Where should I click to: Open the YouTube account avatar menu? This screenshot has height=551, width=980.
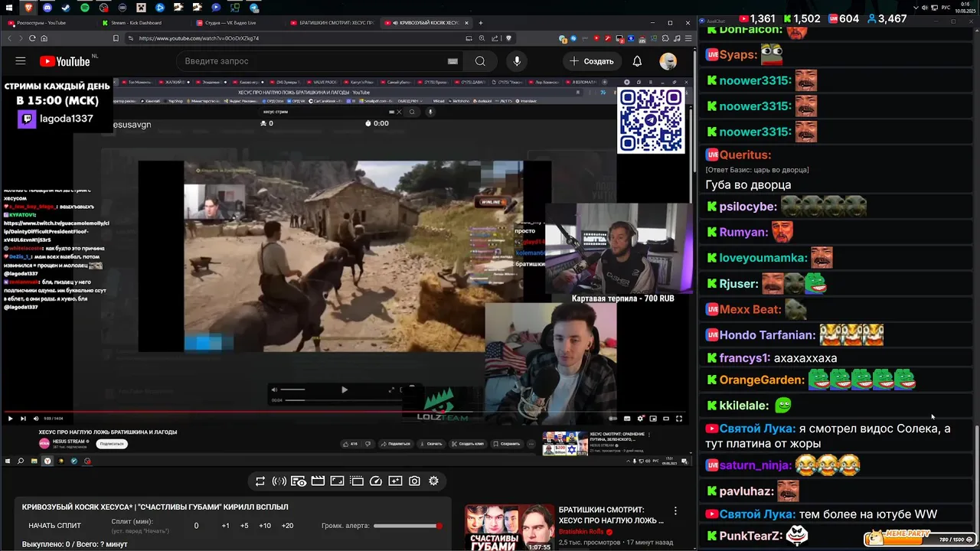coord(668,61)
